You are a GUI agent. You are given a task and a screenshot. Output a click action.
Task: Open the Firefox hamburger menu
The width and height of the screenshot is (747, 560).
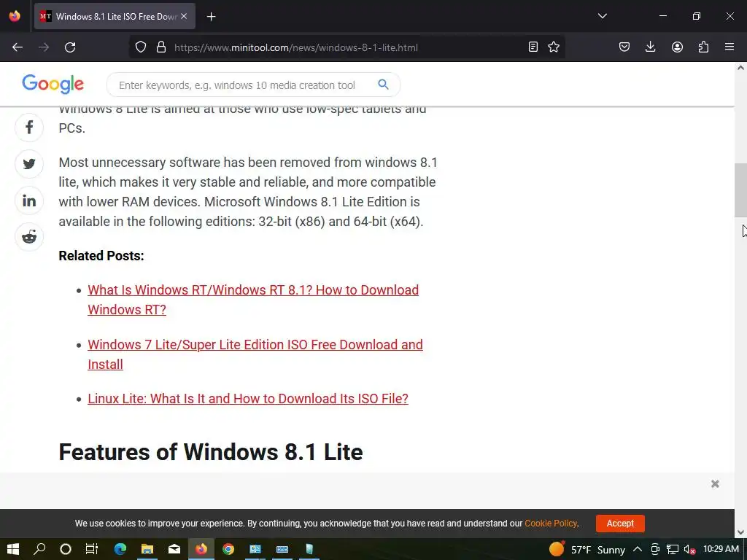[x=729, y=47]
